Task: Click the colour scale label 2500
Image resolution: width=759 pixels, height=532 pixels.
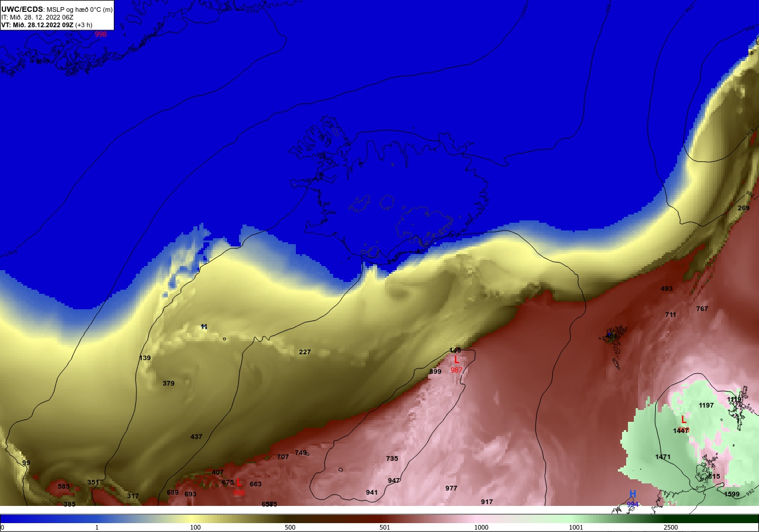Action: [x=671, y=527]
